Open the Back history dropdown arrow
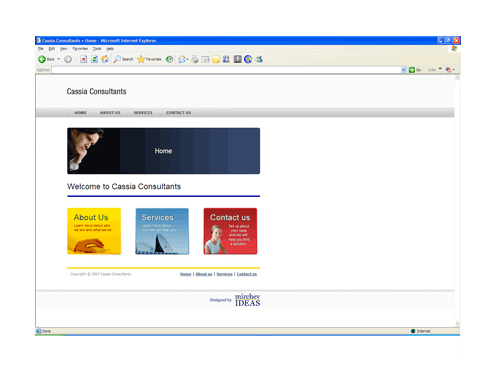The image size is (500, 375). pyautogui.click(x=59, y=59)
